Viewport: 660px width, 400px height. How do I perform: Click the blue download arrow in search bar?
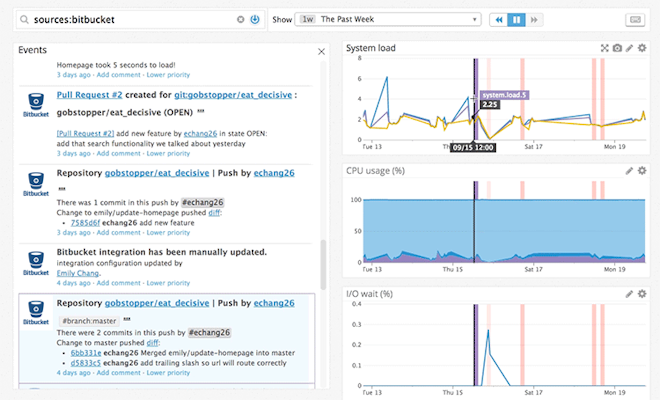tap(254, 19)
